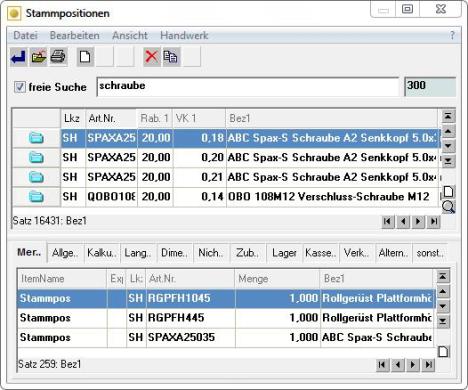468x390 pixels.
Task: Open the Datei menu
Action: (x=25, y=35)
